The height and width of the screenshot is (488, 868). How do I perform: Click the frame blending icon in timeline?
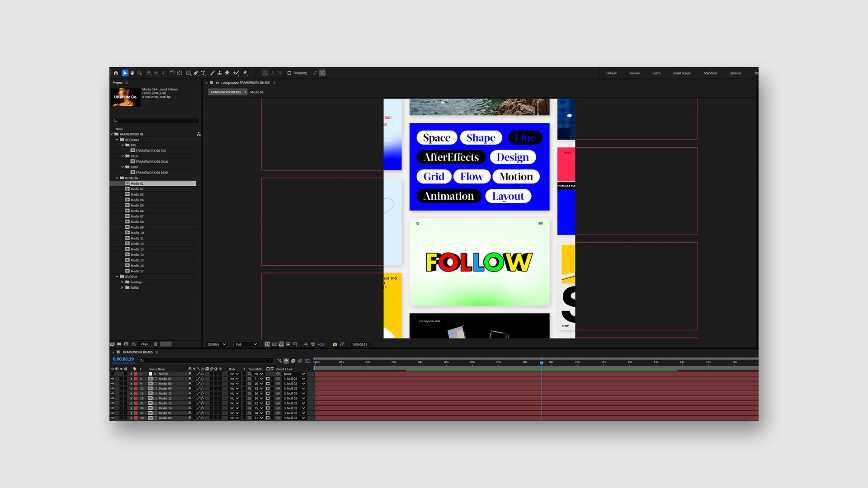coord(293,361)
